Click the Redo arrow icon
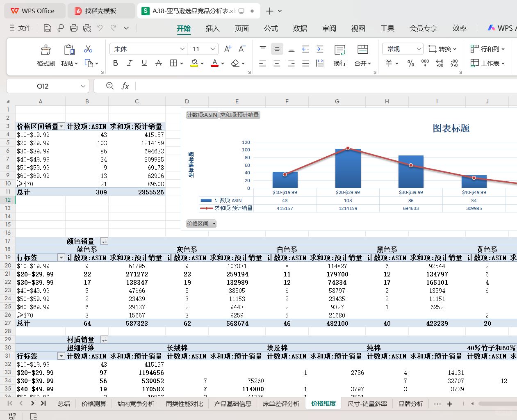 (113, 28)
